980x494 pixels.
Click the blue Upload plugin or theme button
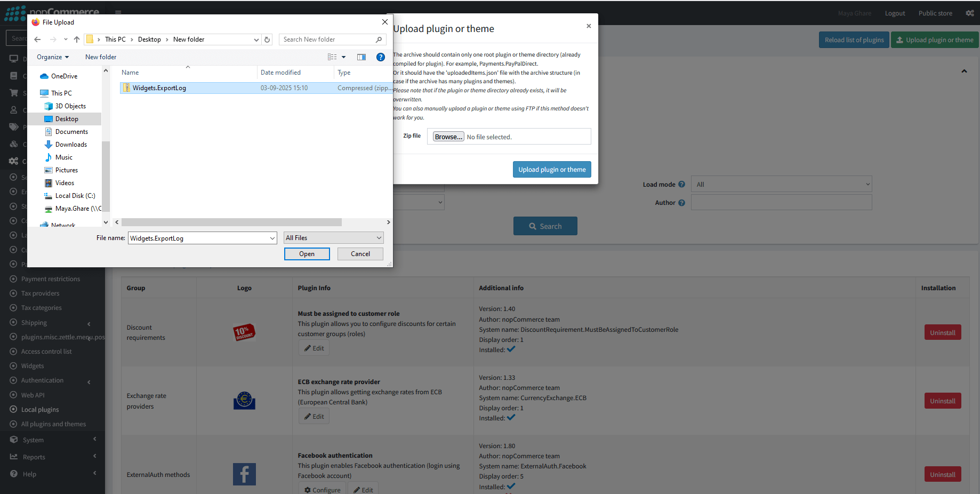pyautogui.click(x=551, y=170)
